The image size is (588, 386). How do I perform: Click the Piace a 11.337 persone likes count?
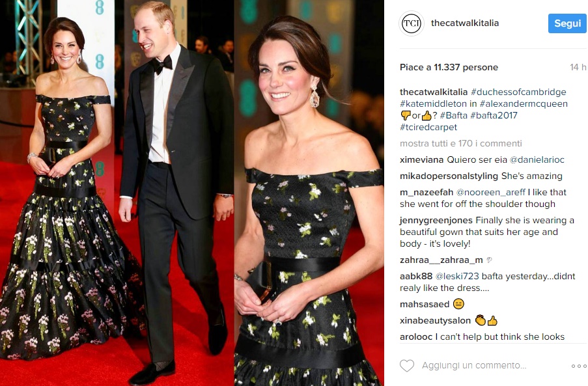(449, 68)
